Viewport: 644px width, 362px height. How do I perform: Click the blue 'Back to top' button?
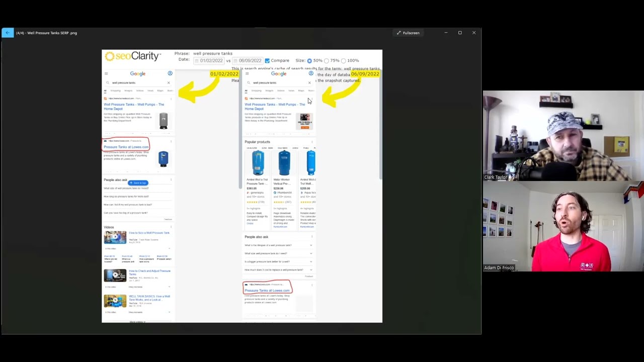(138, 183)
